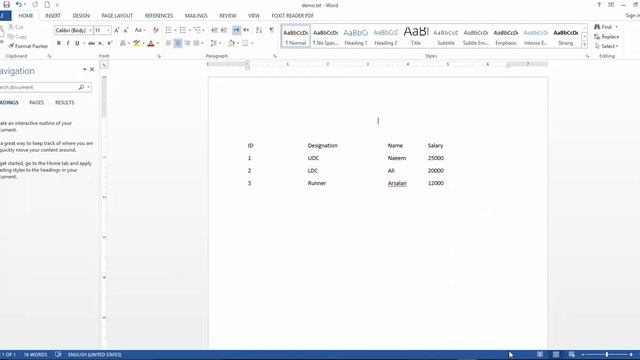Apply the Title style
This screenshot has height=360, width=640.
point(416,36)
